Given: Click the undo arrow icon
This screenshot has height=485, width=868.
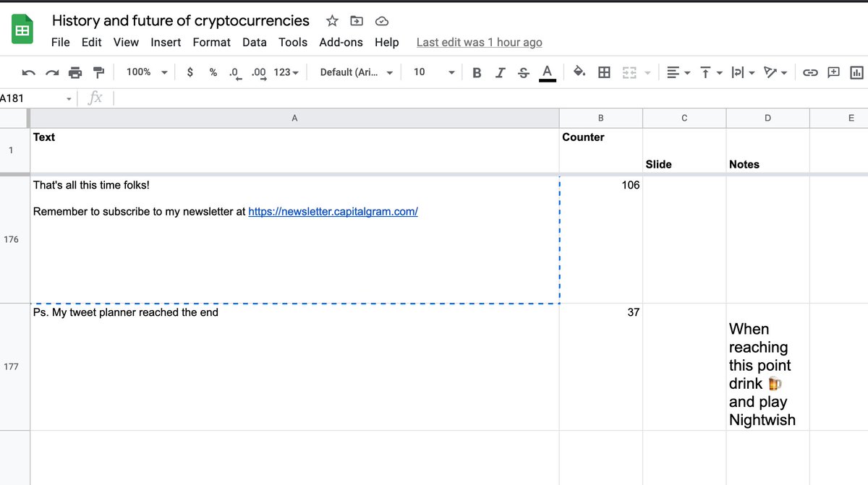Looking at the screenshot, I should pyautogui.click(x=29, y=72).
